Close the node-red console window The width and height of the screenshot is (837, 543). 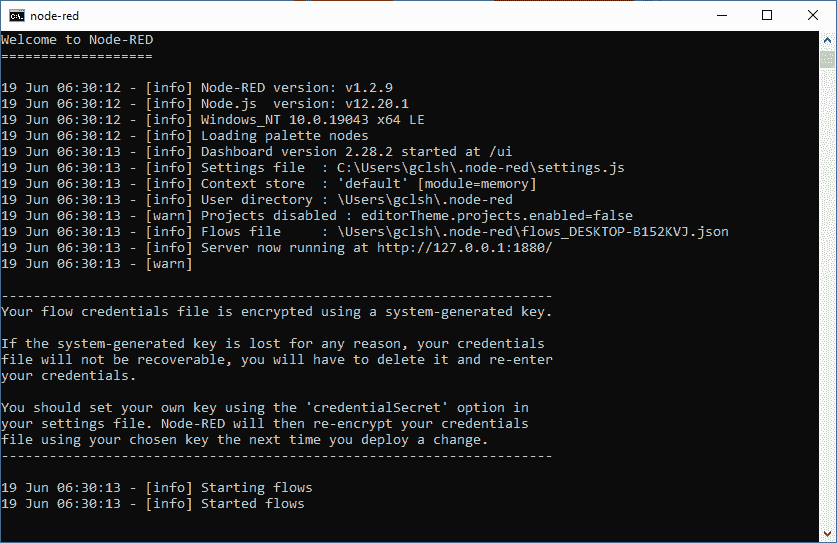[813, 15]
